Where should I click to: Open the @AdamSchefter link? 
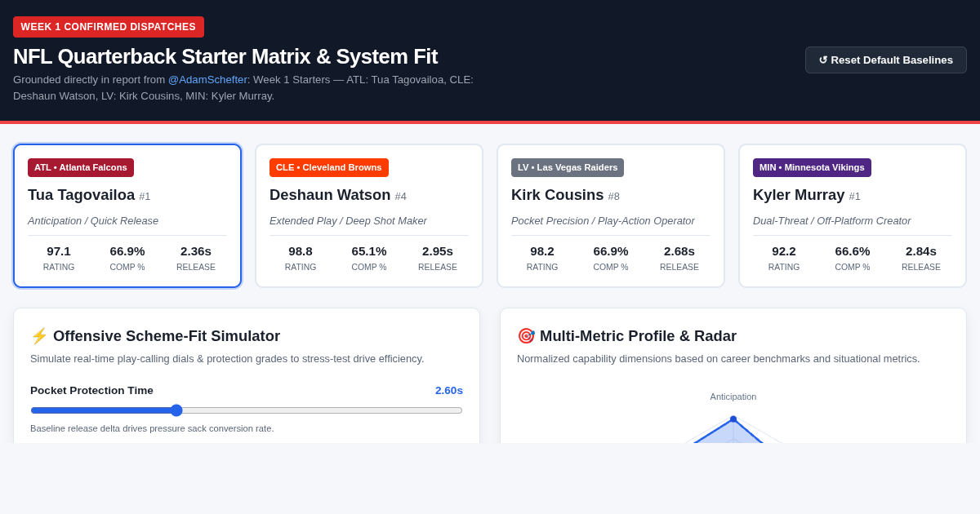pos(207,79)
